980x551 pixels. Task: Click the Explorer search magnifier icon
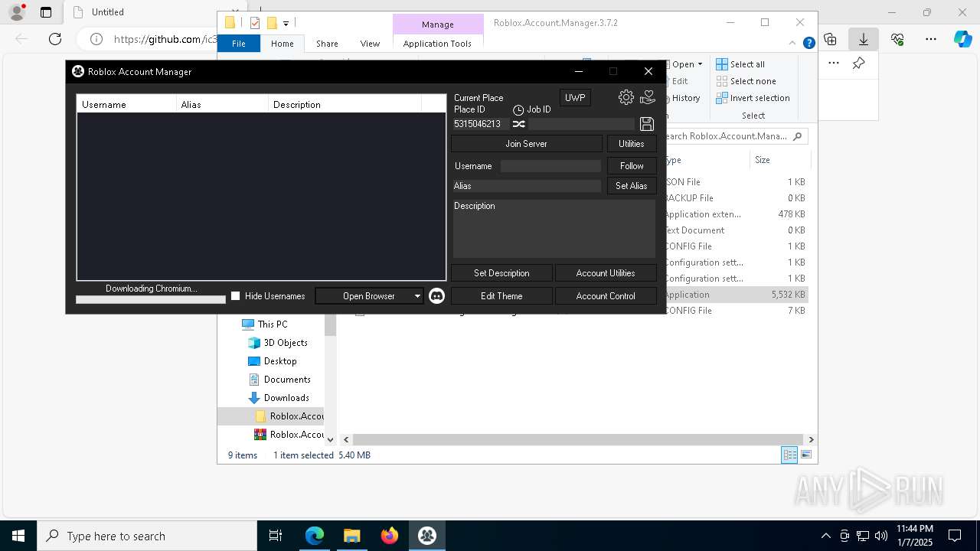(798, 136)
